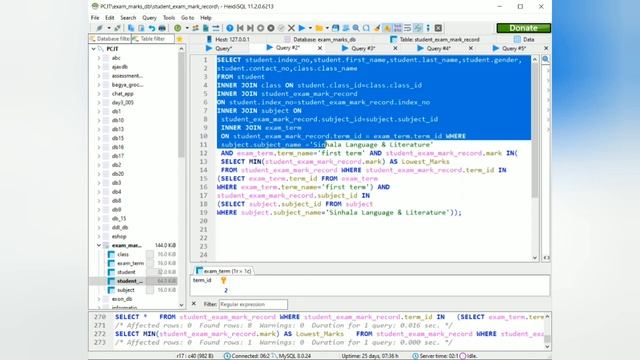Open the File menu

(95, 18)
